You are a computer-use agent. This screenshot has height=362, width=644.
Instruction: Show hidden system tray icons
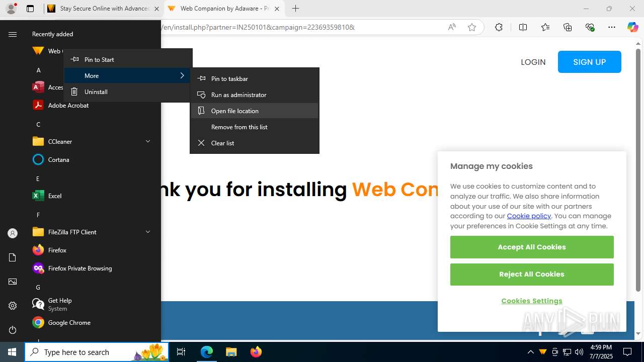(530, 352)
